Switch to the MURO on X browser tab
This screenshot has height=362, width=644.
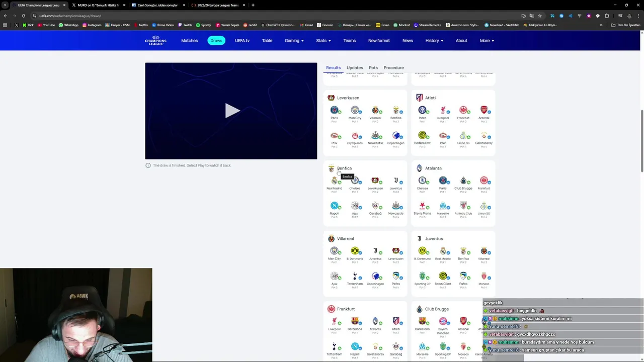[x=98, y=5]
